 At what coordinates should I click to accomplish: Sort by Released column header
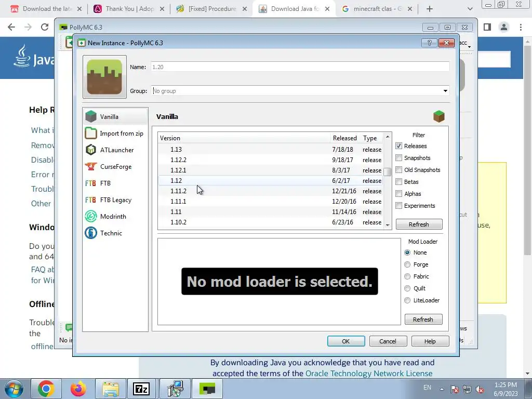pyautogui.click(x=345, y=138)
